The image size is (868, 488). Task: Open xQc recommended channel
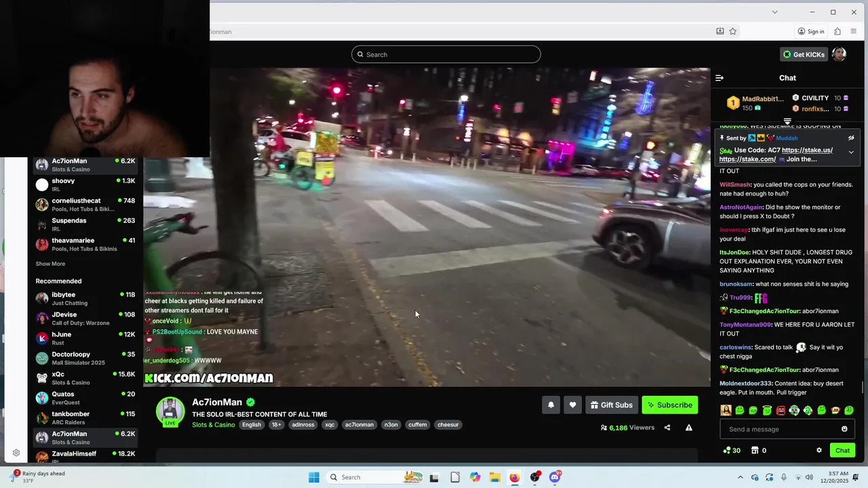86,378
